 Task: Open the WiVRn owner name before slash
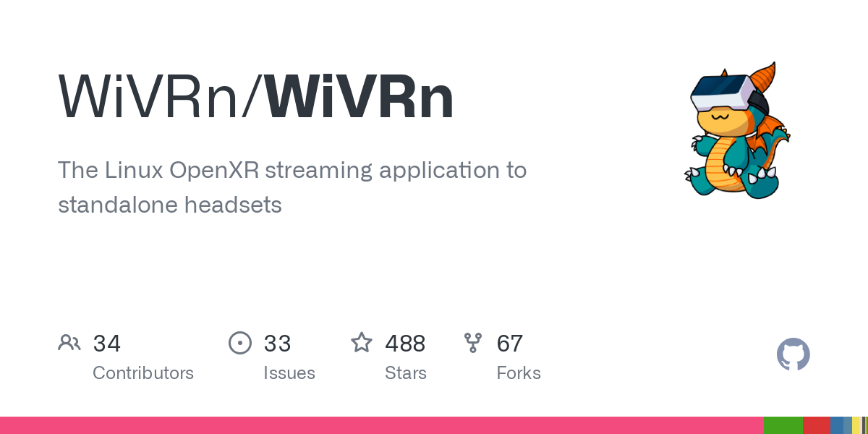click(x=148, y=98)
